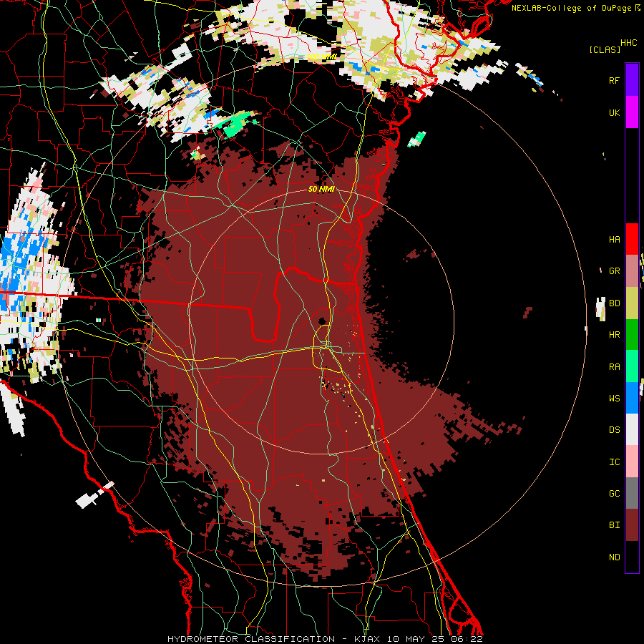
Task: Click the IC legend label text
Action: coord(614,462)
